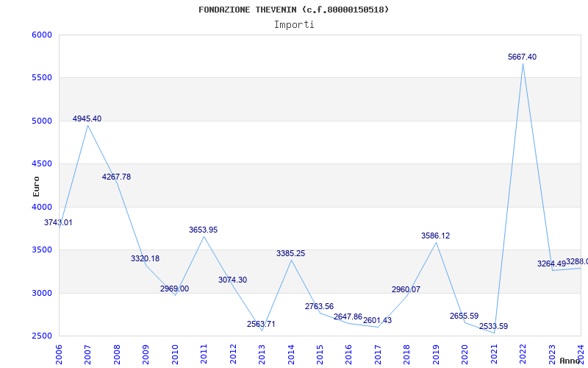The width and height of the screenshot is (588, 368).
Task: Click the 2023 year label
Action: 552,354
